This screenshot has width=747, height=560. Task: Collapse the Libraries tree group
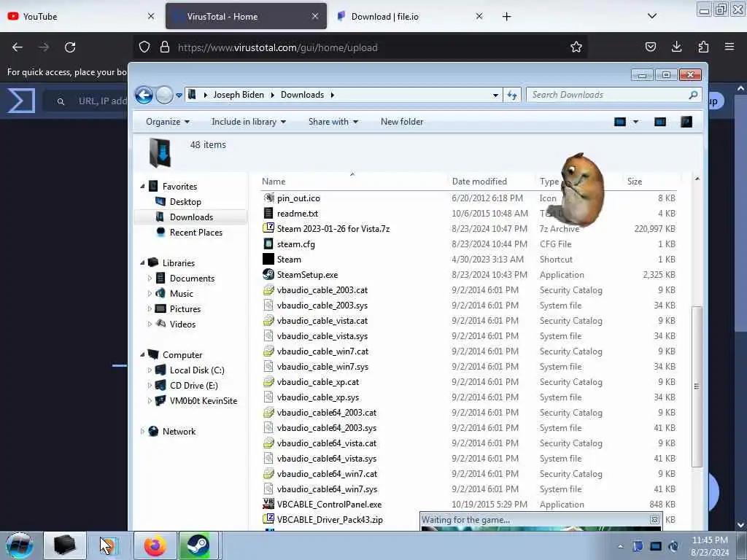point(142,262)
